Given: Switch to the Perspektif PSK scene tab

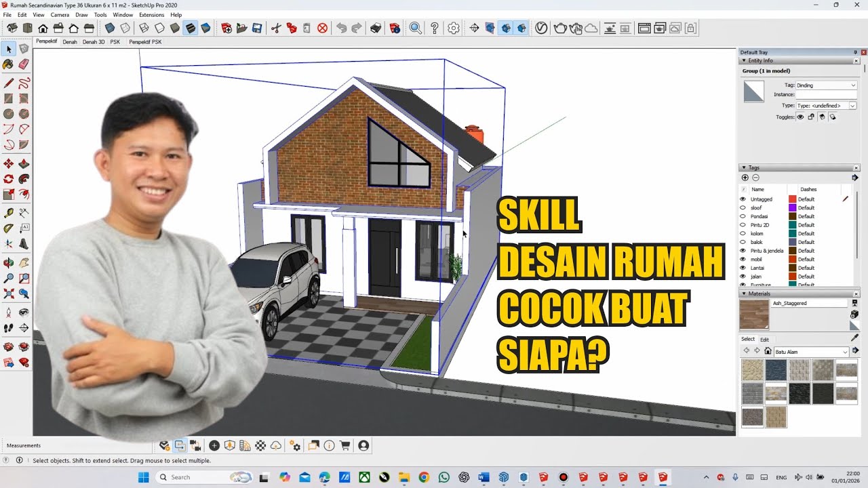Looking at the screenshot, I should pyautogui.click(x=145, y=42).
